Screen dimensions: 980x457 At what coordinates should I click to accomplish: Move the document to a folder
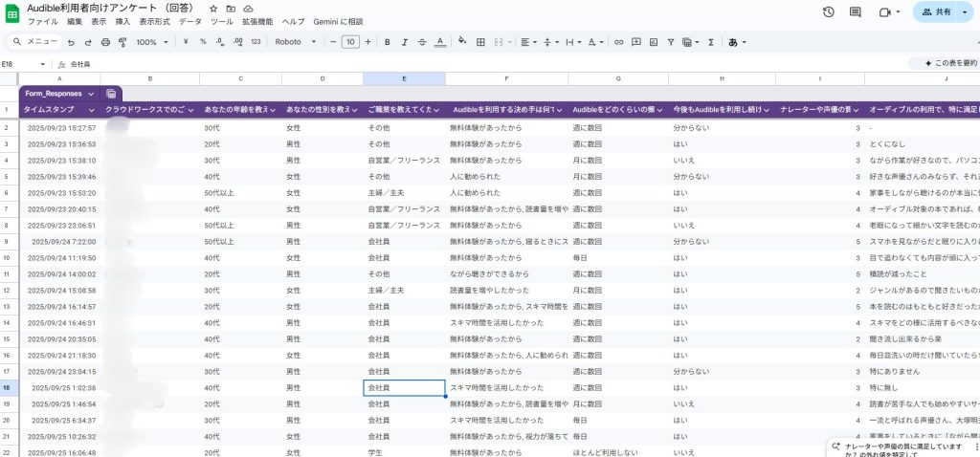click(232, 9)
